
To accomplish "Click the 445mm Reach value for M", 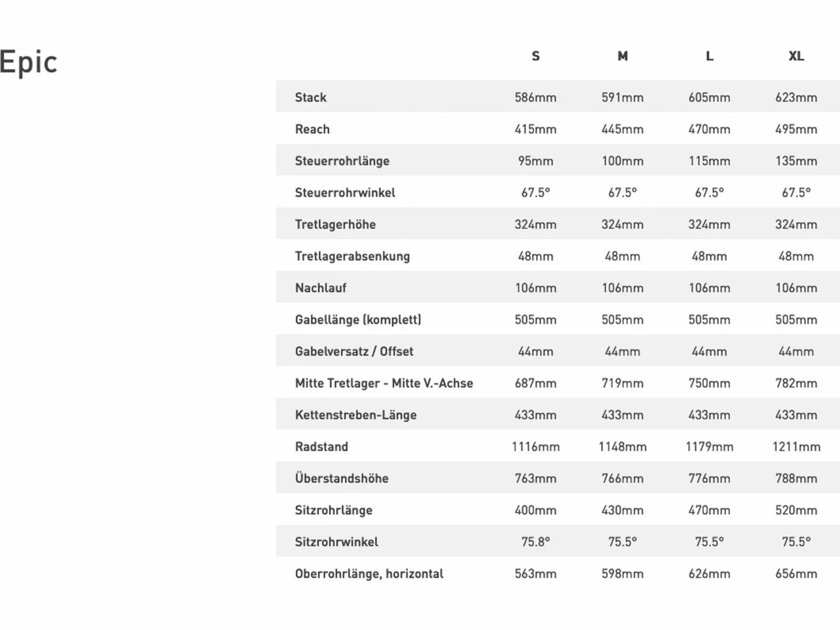I will (623, 129).
